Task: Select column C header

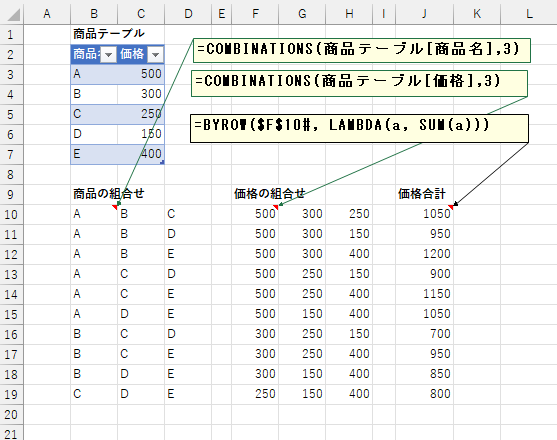Action: click(141, 13)
